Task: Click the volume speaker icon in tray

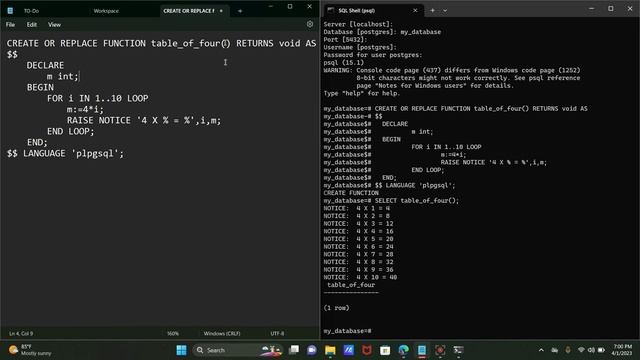Action: tap(591, 350)
